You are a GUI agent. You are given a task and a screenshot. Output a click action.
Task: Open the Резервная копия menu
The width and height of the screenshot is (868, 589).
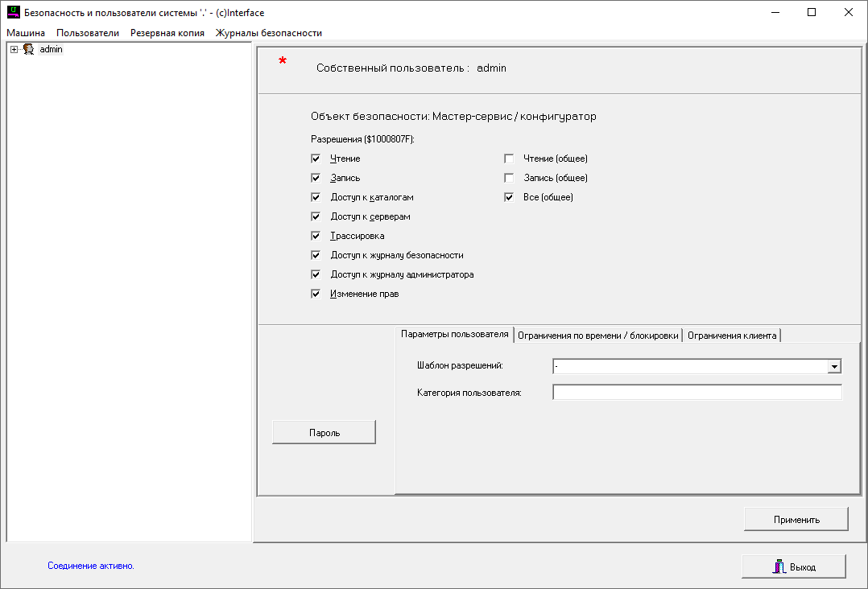167,33
